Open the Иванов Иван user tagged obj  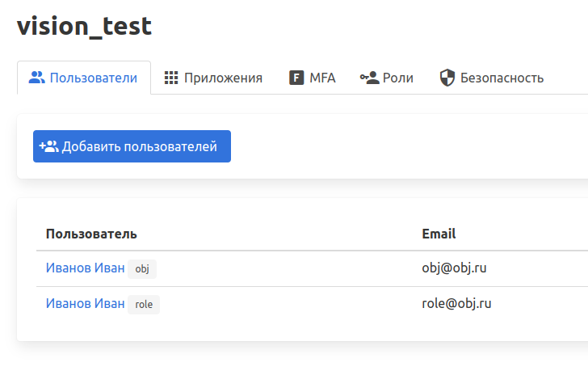click(85, 268)
